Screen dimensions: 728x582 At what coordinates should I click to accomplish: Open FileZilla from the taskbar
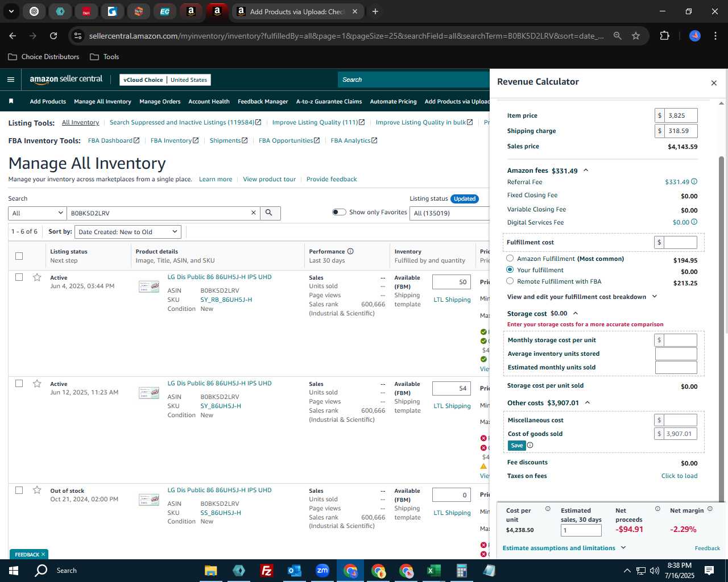(x=266, y=571)
